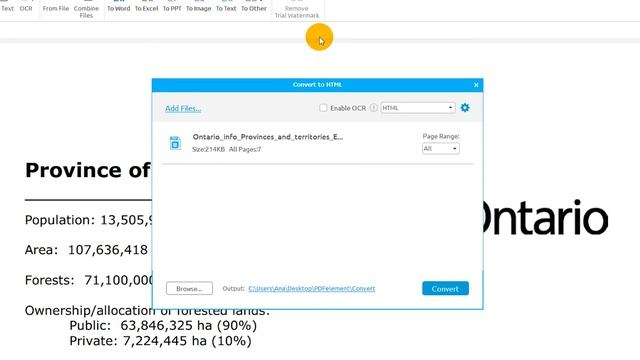Click the Convert button
This screenshot has width=640, height=360.
(445, 289)
